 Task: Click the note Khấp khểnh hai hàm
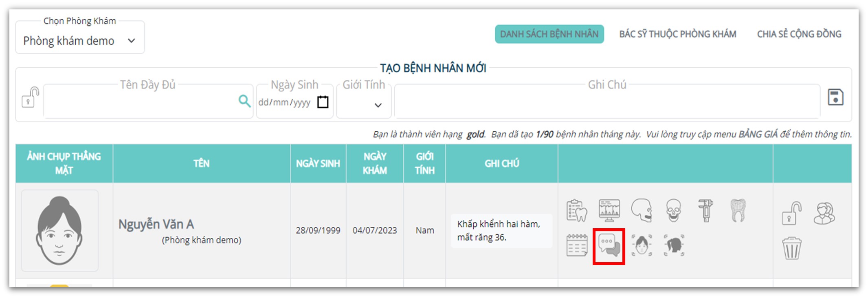point(501,231)
